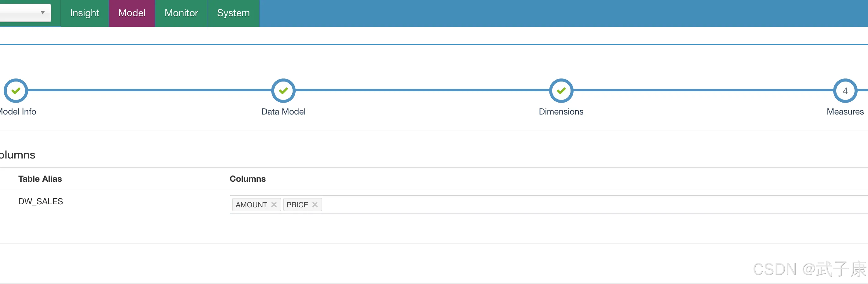Click the Model Info step checkmark
The width and height of the screenshot is (868, 284).
16,91
